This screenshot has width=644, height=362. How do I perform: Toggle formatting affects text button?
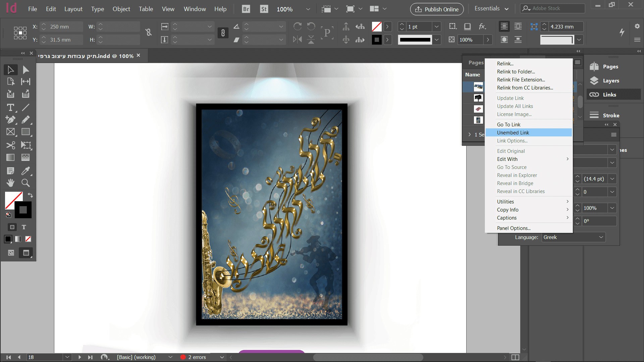click(24, 227)
